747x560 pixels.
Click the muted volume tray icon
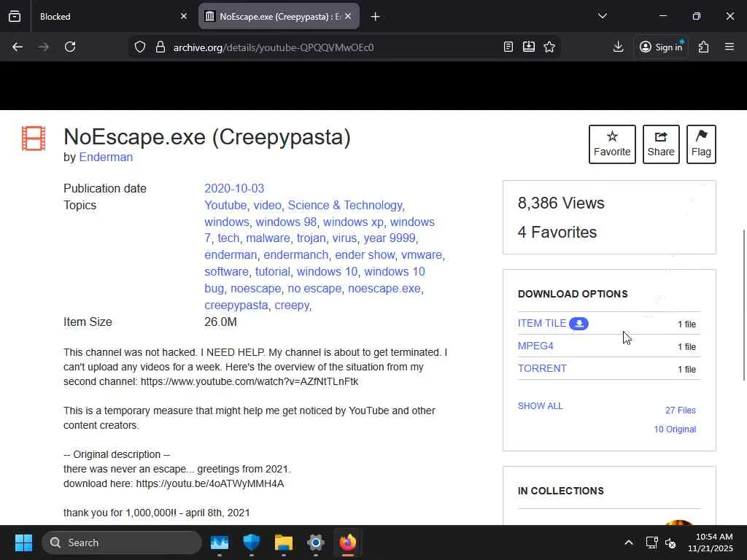[x=670, y=542]
